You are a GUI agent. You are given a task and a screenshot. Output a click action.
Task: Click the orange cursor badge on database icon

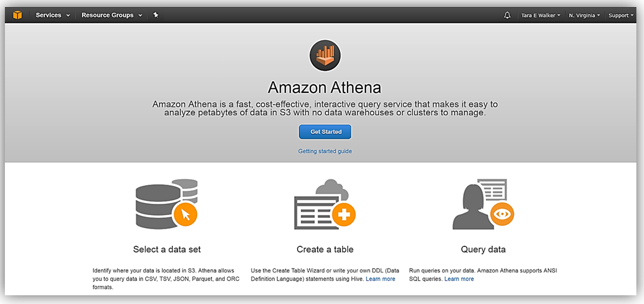pyautogui.click(x=185, y=215)
